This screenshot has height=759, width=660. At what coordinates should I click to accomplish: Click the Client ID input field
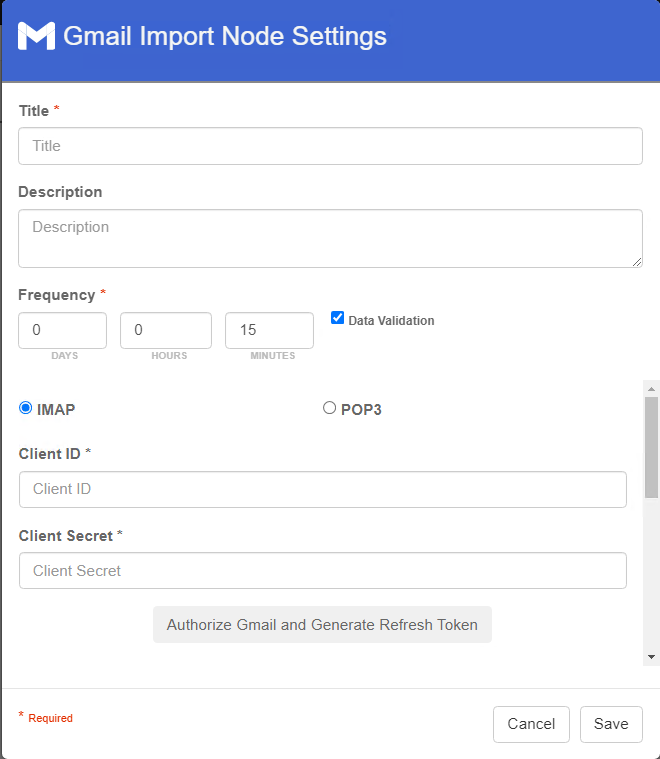pyautogui.click(x=322, y=489)
